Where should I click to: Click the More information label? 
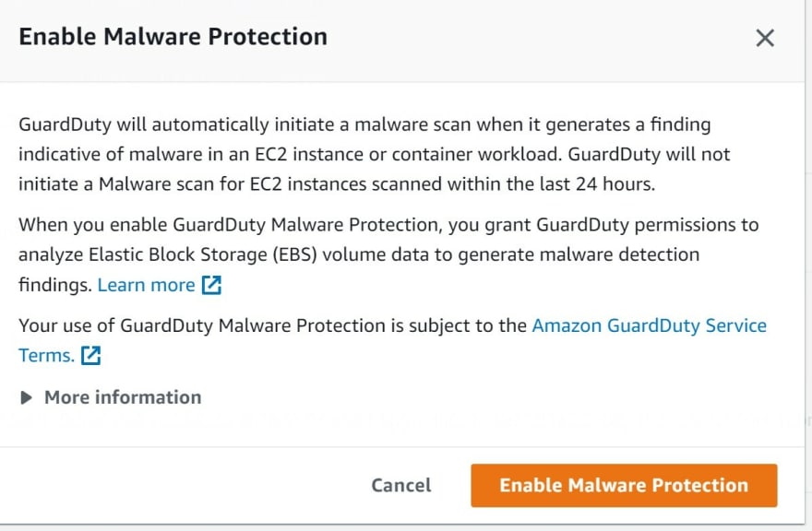(x=123, y=397)
